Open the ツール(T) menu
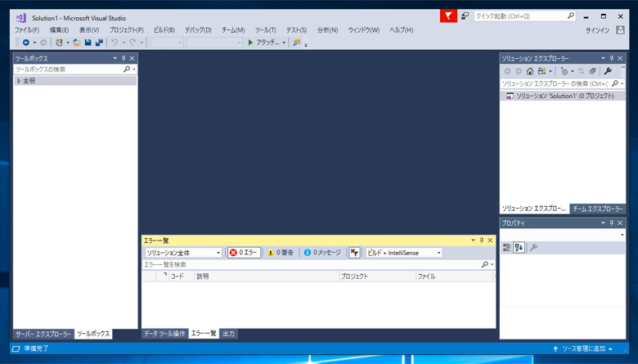638x364 pixels. [265, 30]
